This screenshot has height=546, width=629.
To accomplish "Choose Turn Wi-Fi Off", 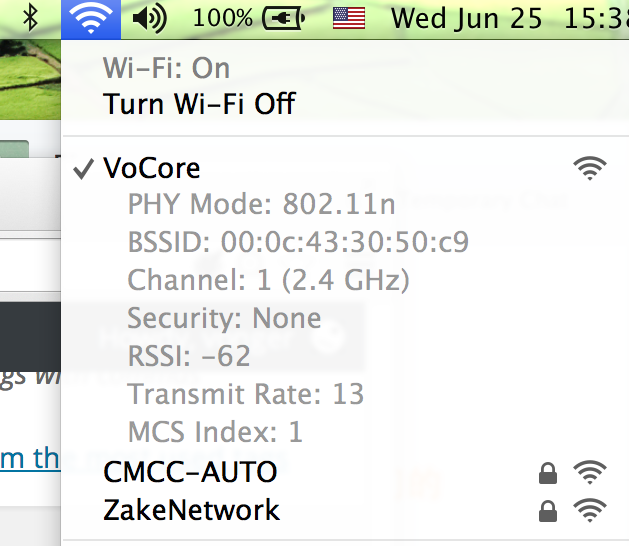I will (x=199, y=104).
